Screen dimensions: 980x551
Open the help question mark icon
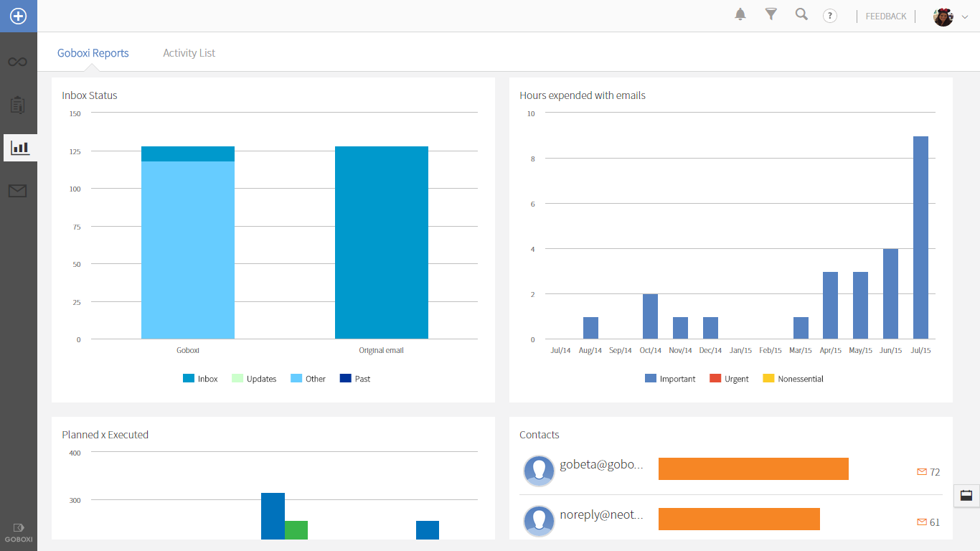[x=830, y=15]
